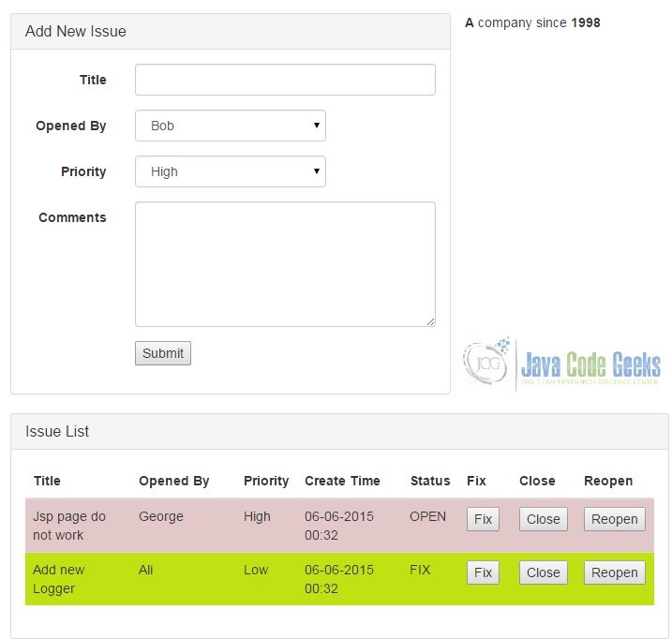Screen dimensions: 672x639
Task: Click the Issue List panel heading
Action: (339, 431)
